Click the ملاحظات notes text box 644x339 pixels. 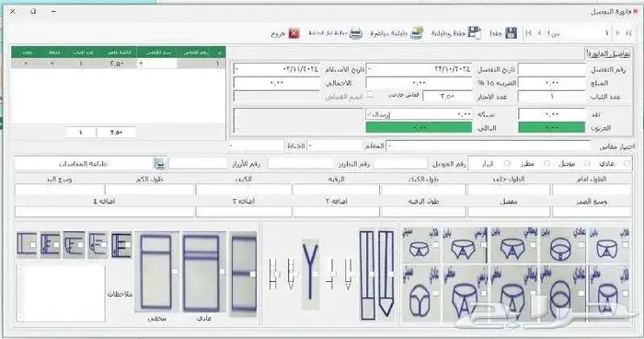tap(61, 293)
